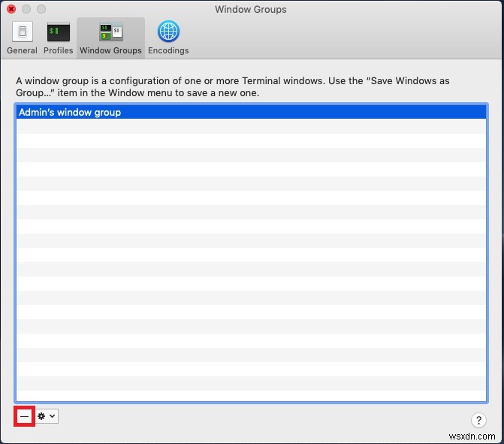504x444 pixels.
Task: Click the zoom button in the title bar
Action: (x=41, y=9)
